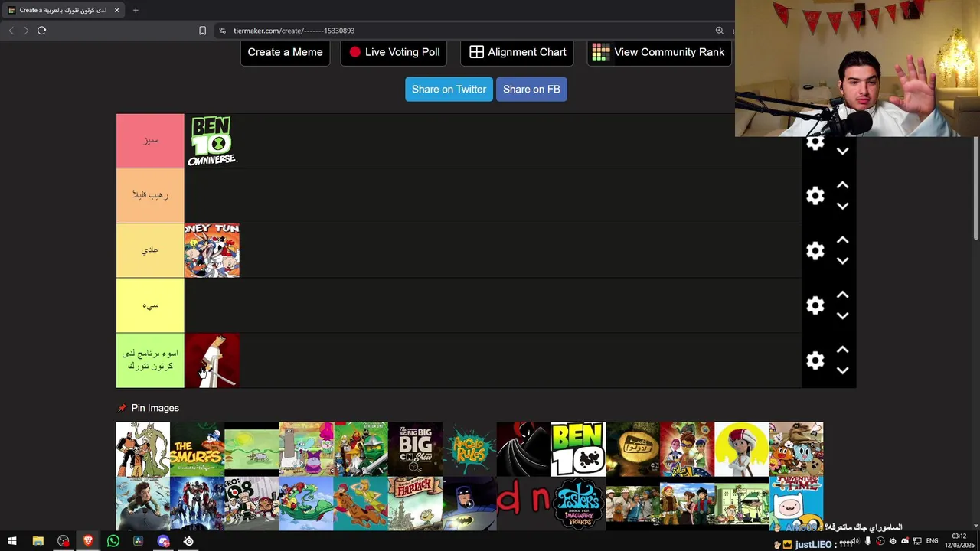The image size is (980, 551).
Task: Pick the Big Big Big CN Show thumbnail
Action: pos(415,449)
